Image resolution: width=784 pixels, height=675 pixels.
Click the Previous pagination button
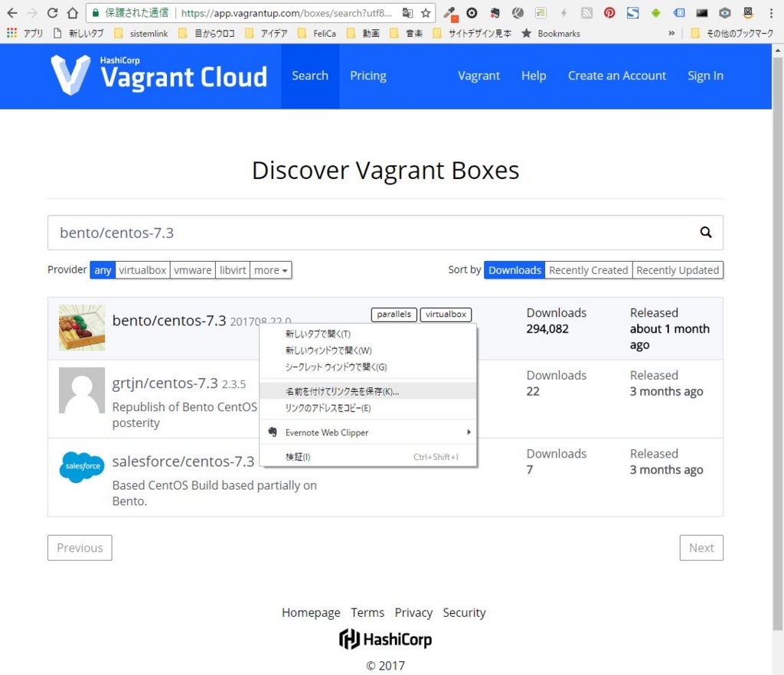pos(80,548)
